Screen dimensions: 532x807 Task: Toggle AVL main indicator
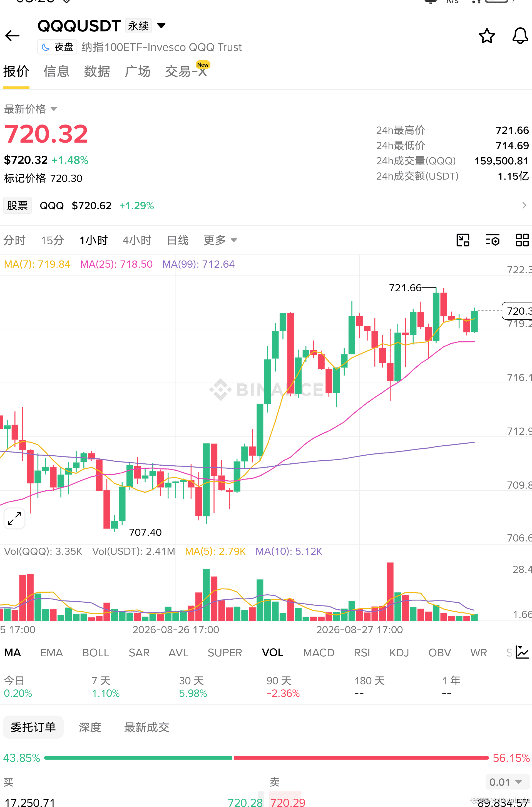[178, 652]
